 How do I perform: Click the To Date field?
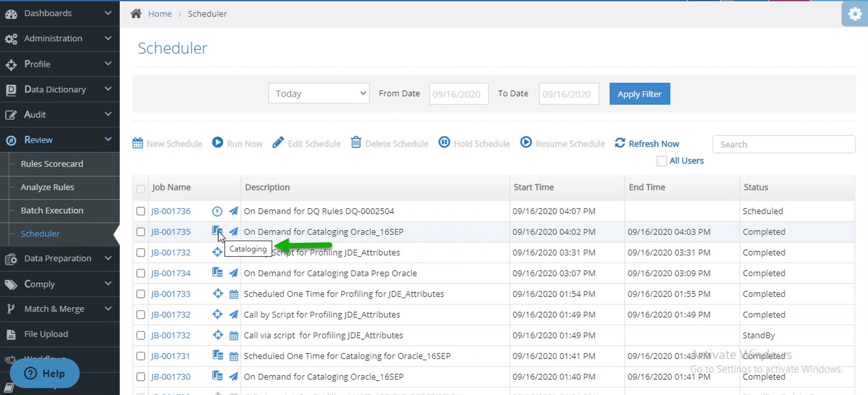click(x=569, y=94)
